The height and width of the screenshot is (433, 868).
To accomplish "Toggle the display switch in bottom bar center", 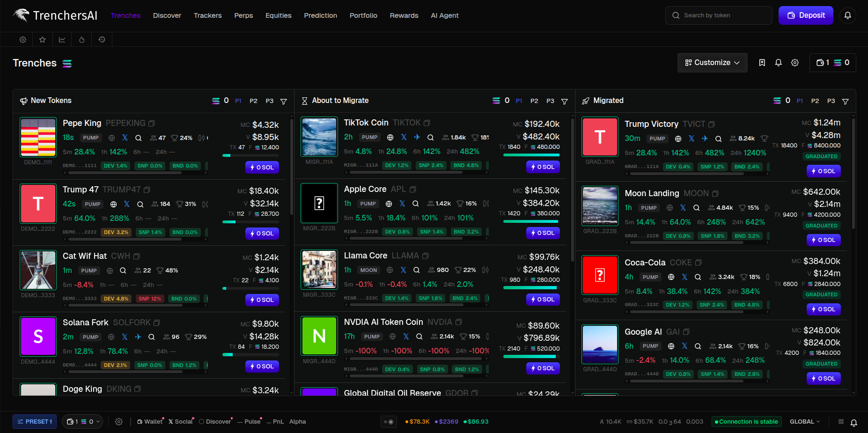I will click(389, 422).
